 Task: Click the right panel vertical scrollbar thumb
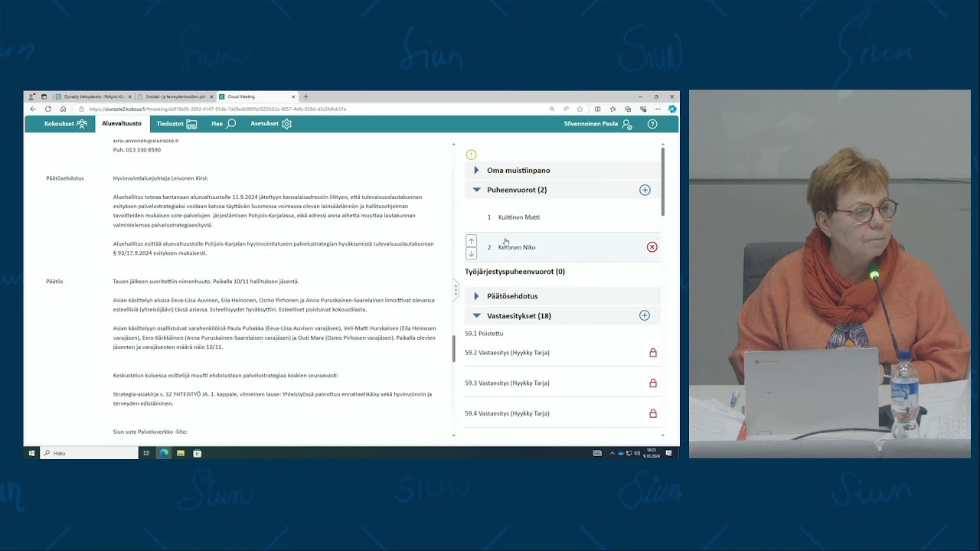tap(663, 181)
